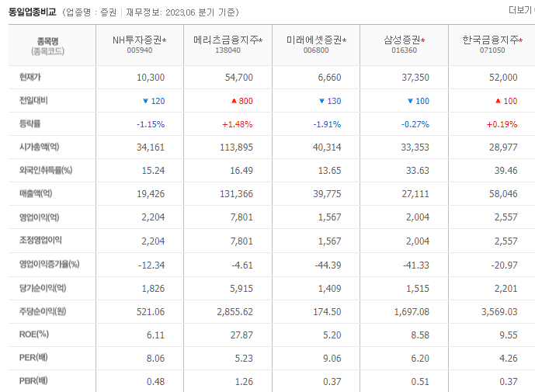
Task: Click the 전일대비 row label
Action: click(x=33, y=100)
